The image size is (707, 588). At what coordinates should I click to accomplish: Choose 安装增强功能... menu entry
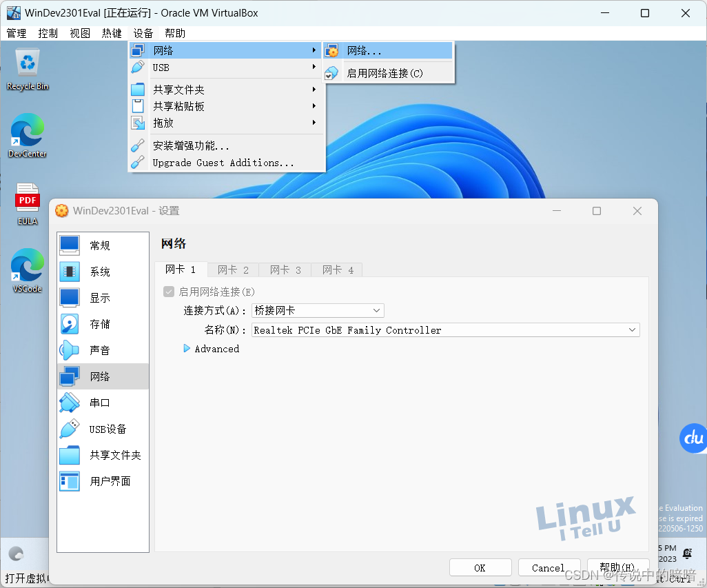coord(227,145)
